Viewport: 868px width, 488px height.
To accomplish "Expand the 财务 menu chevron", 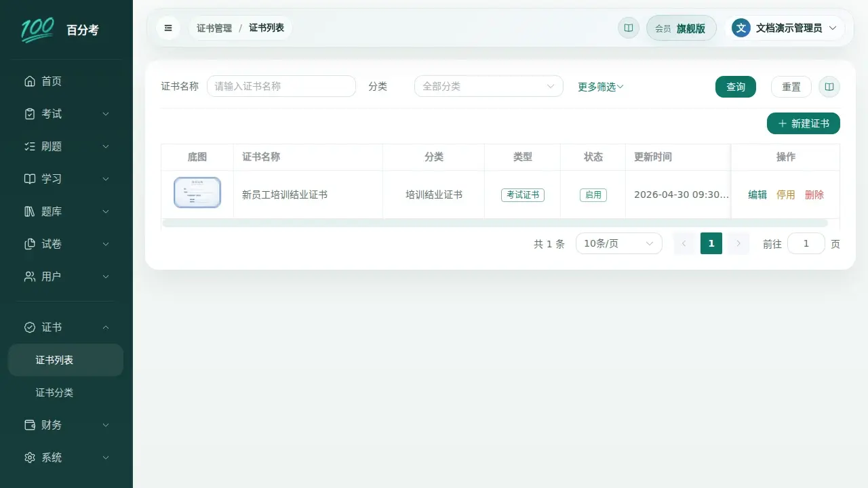I will click(106, 425).
